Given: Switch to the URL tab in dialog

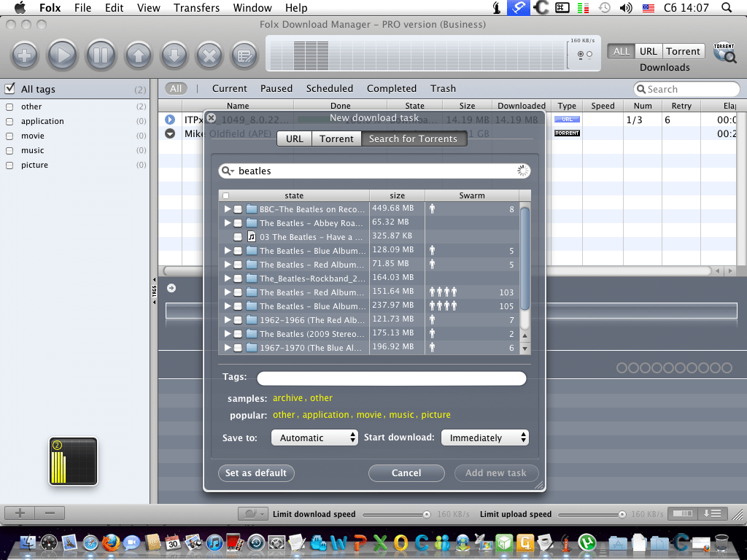Looking at the screenshot, I should pos(295,139).
